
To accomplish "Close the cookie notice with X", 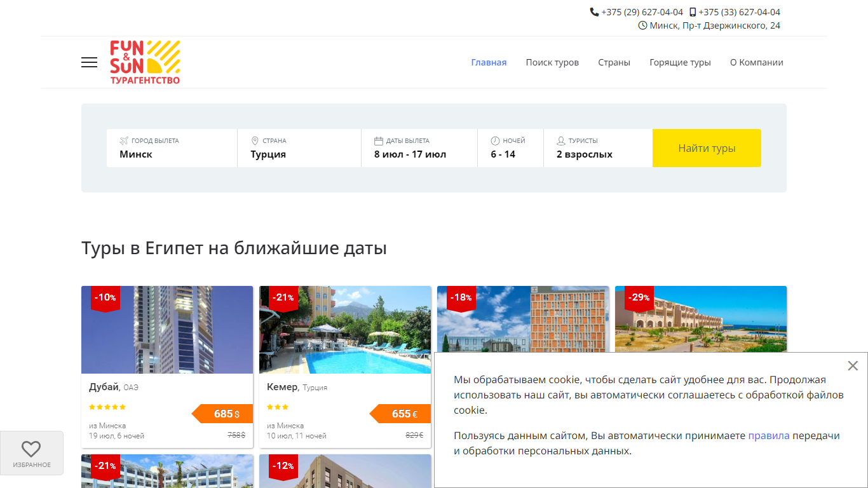I will [853, 365].
